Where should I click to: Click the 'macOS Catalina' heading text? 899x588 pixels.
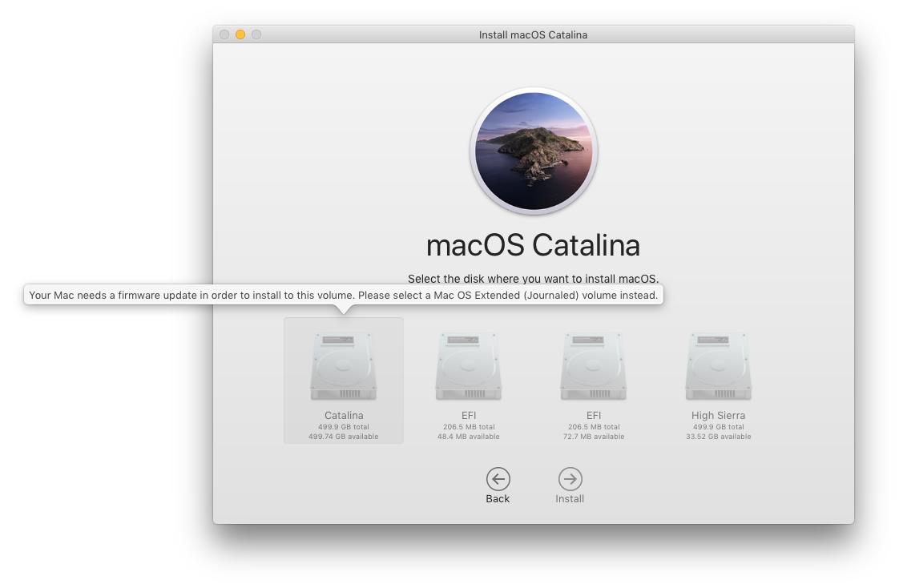(x=533, y=245)
